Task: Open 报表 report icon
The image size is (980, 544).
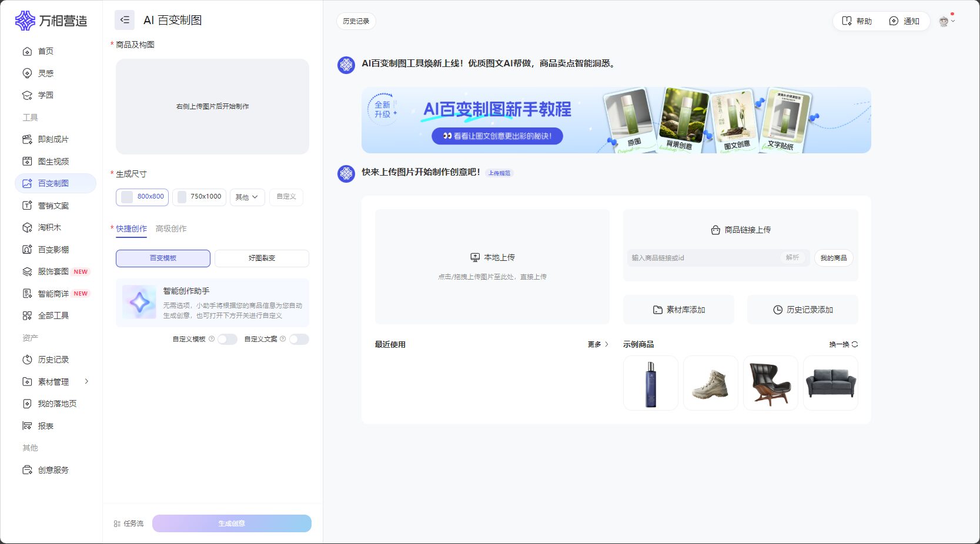Action: point(27,426)
